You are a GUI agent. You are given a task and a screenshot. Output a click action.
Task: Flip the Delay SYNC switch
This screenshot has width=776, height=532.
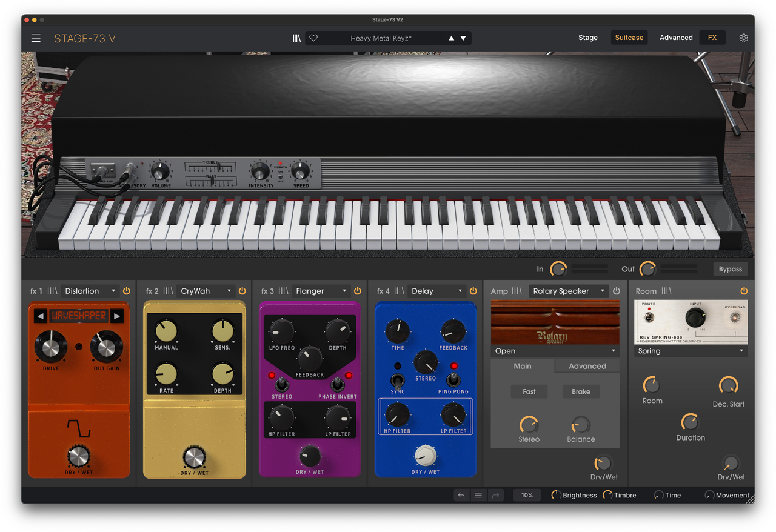(398, 380)
